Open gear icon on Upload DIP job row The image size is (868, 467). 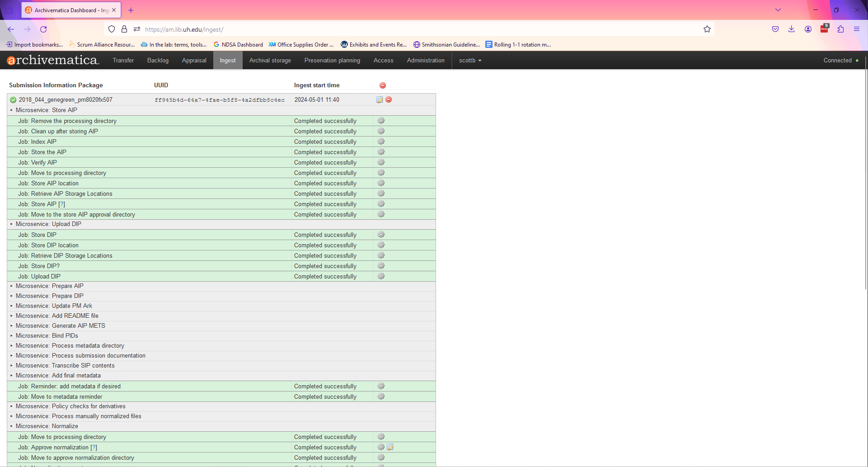point(381,276)
